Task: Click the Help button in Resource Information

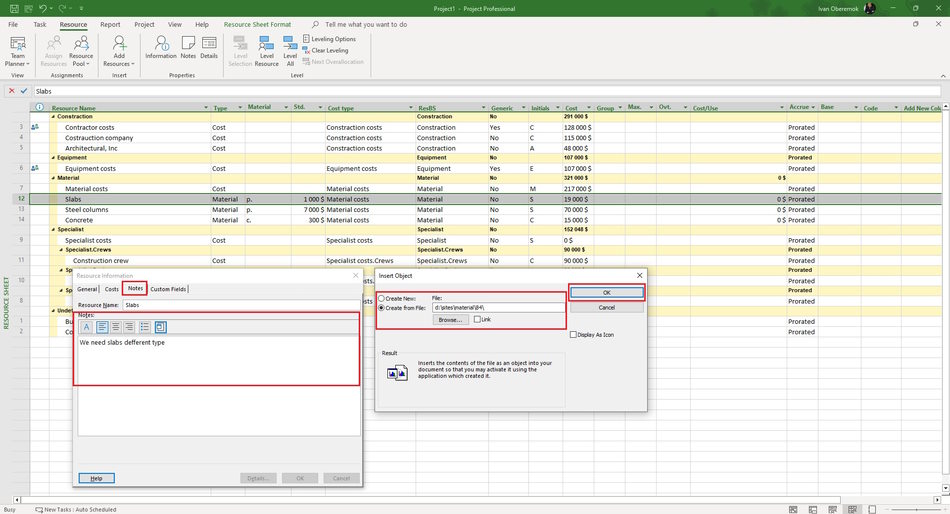Action: tap(96, 478)
